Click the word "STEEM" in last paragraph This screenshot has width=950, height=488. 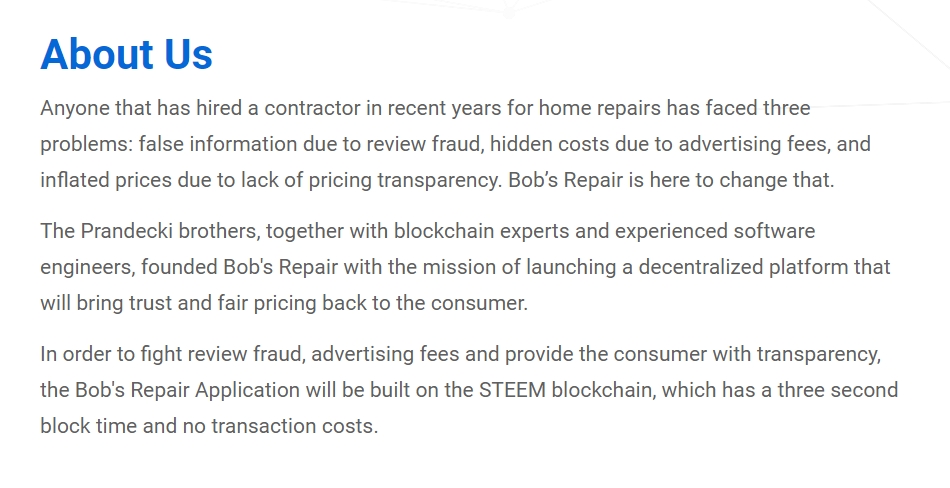tap(513, 390)
